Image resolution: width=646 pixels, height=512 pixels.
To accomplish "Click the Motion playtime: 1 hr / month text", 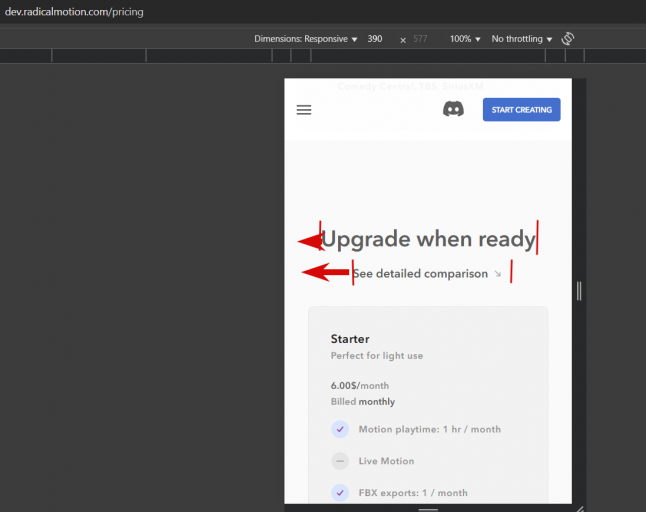I will tap(430, 429).
